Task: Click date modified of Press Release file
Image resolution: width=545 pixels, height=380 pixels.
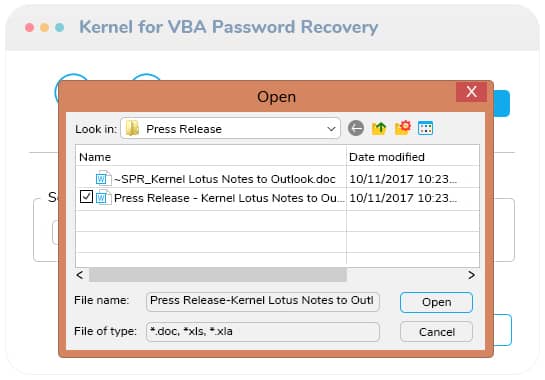Action: click(403, 198)
